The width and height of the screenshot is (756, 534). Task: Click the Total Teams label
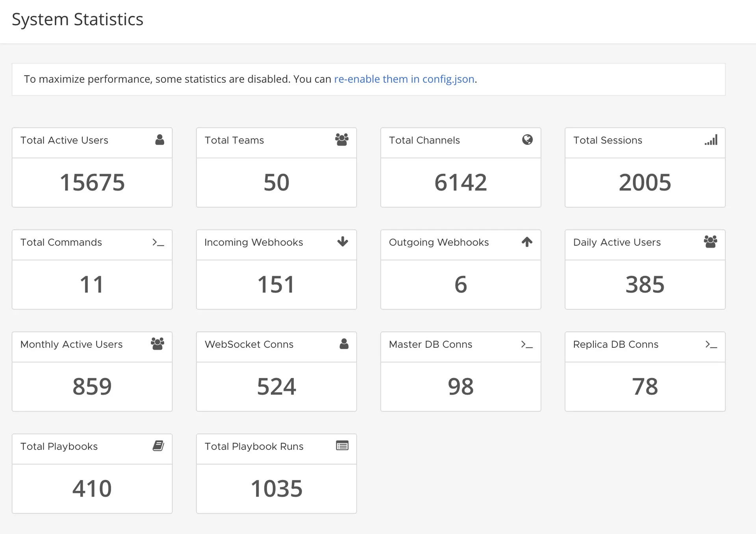(x=234, y=140)
